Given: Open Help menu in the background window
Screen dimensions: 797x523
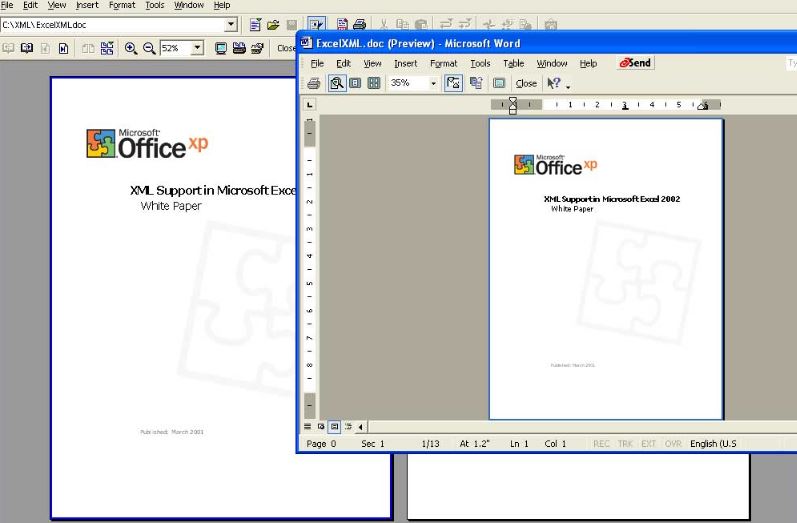Looking at the screenshot, I should [x=222, y=5].
